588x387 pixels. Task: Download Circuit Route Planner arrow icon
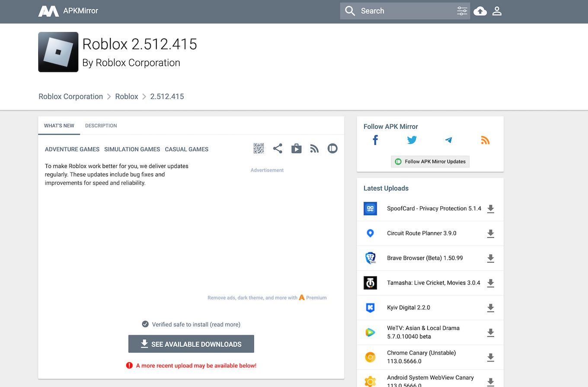pyautogui.click(x=491, y=233)
